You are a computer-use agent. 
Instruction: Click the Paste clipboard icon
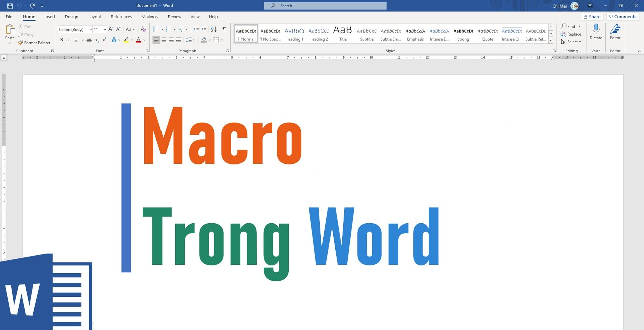click(x=10, y=30)
